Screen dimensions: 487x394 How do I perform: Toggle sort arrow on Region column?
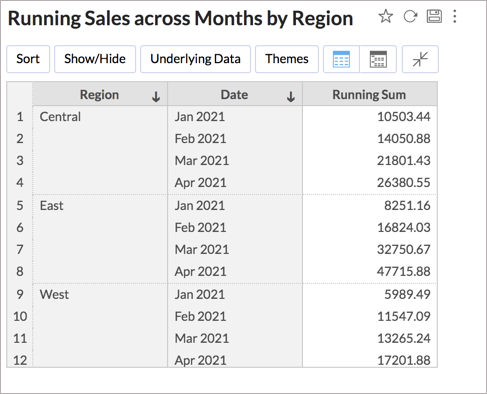coord(156,97)
